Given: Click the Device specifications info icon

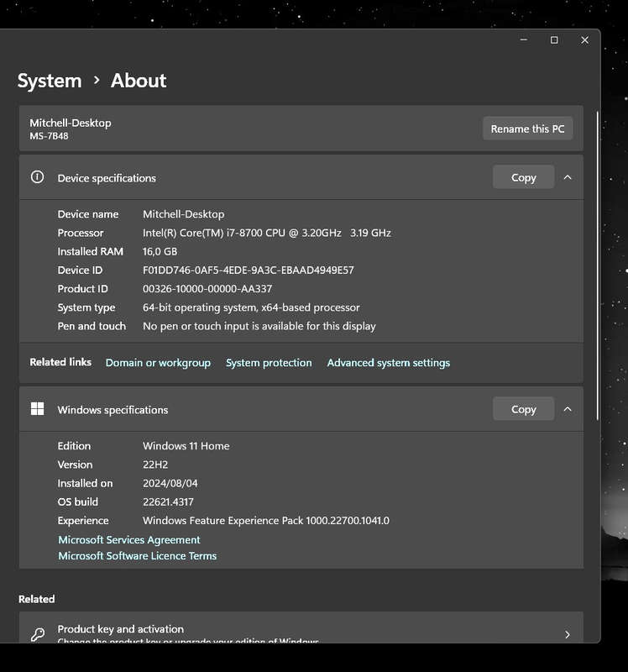Looking at the screenshot, I should [37, 177].
